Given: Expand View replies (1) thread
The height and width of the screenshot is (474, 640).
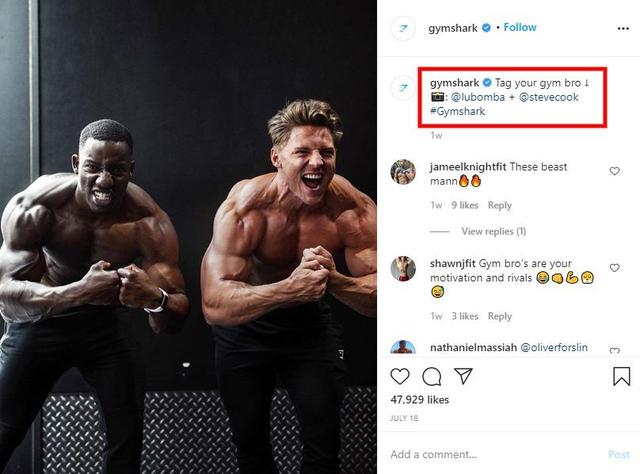Looking at the screenshot, I should point(494,232).
